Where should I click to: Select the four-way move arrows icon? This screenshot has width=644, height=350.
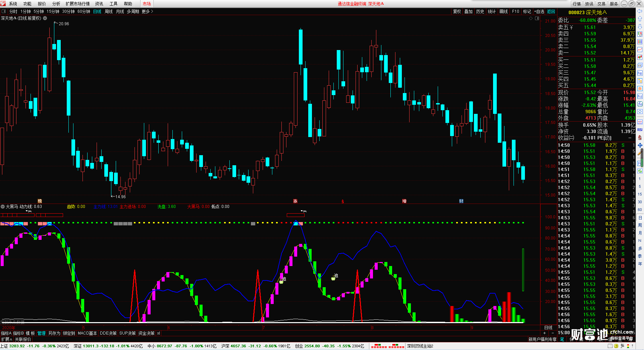pyautogui.click(x=640, y=145)
